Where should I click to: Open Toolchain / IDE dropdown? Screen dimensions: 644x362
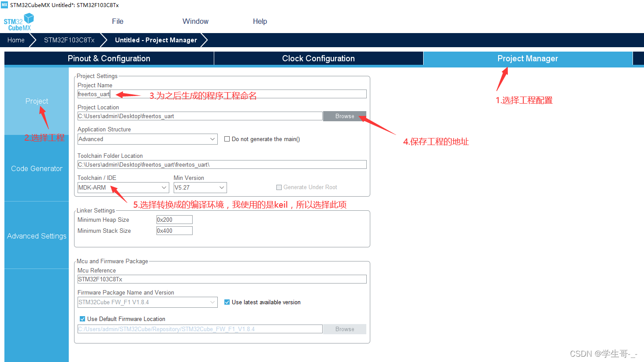pos(123,187)
